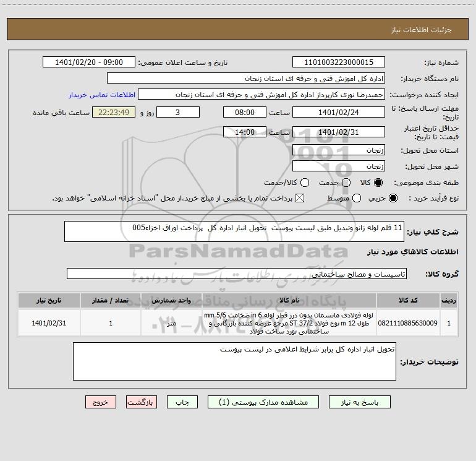The width and height of the screenshot is (476, 461).
Task: Click the buyer notes text area
Action: [x=234, y=361]
